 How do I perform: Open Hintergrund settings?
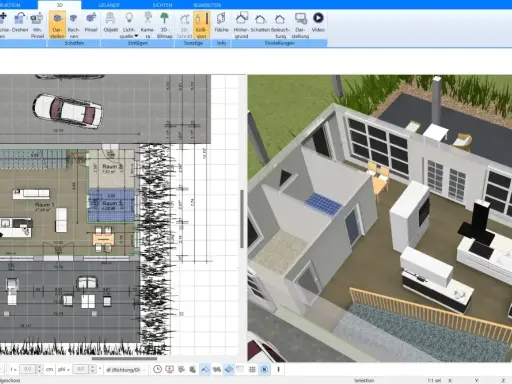point(241,25)
